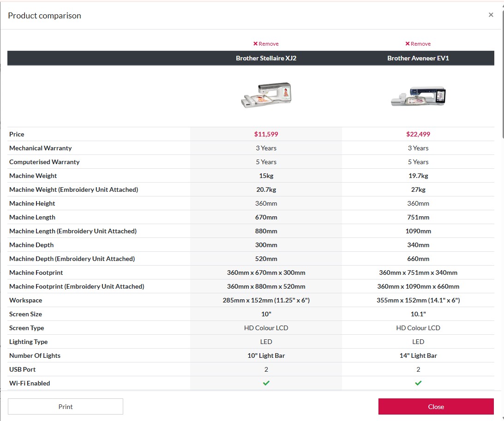Image resolution: width=504 pixels, height=421 pixels.
Task: Select the Machine Weight row label
Action: pos(33,176)
